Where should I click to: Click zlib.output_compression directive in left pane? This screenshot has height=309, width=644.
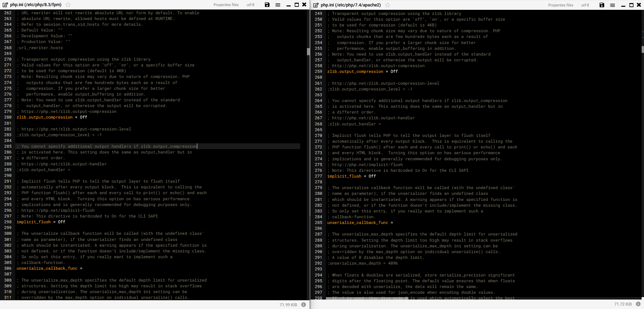tap(45, 117)
